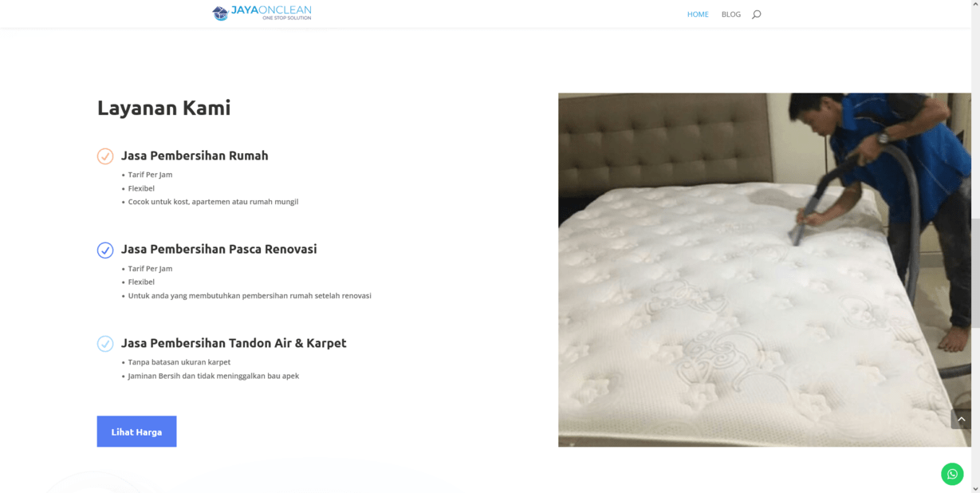Click the mattress cleaning photo
This screenshot has height=493, width=980.
(765, 270)
